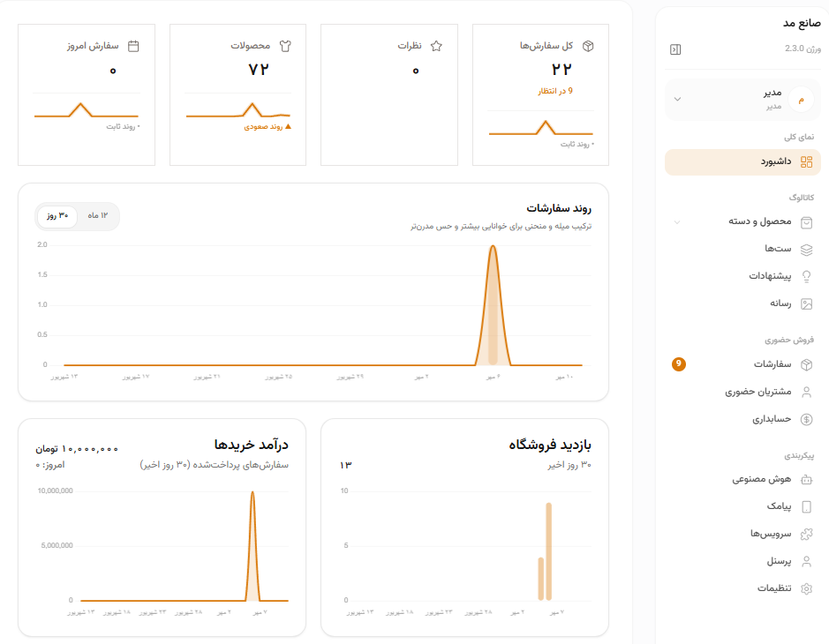
Task: Click the sparkline on سفارش امروز card
Action: click(87, 110)
